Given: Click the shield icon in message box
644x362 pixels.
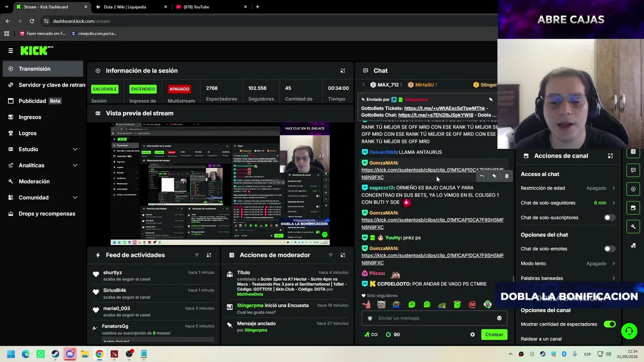Looking at the screenshot, I should point(370,318).
